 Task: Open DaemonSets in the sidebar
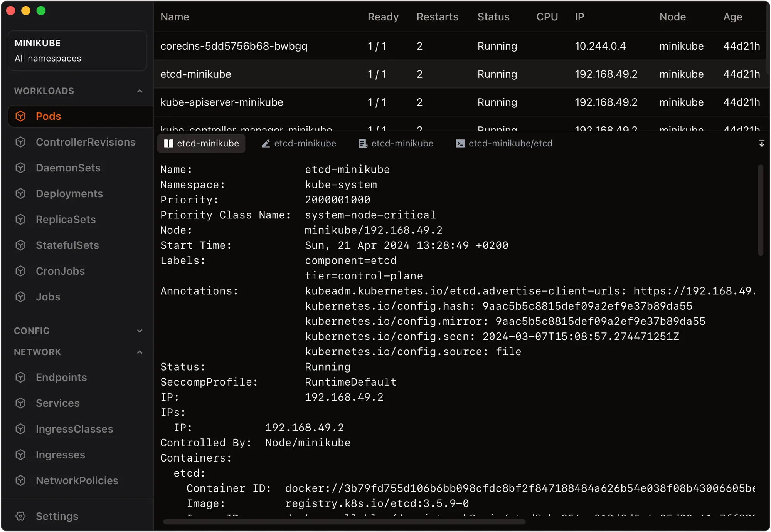pos(81,168)
